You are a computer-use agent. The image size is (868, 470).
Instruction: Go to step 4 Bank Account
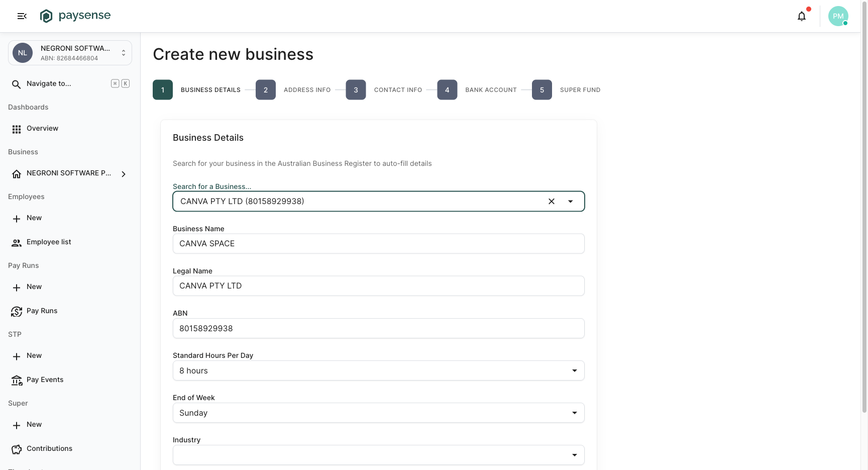pyautogui.click(x=477, y=90)
